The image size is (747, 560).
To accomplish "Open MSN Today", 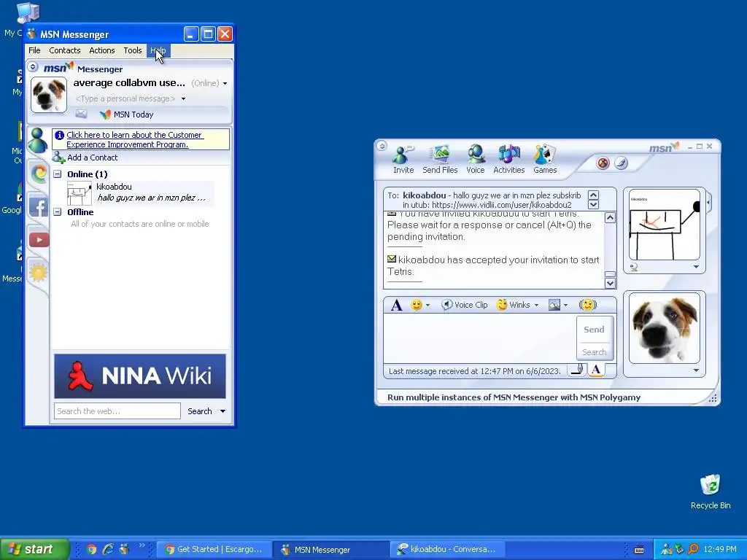I will click(x=127, y=114).
